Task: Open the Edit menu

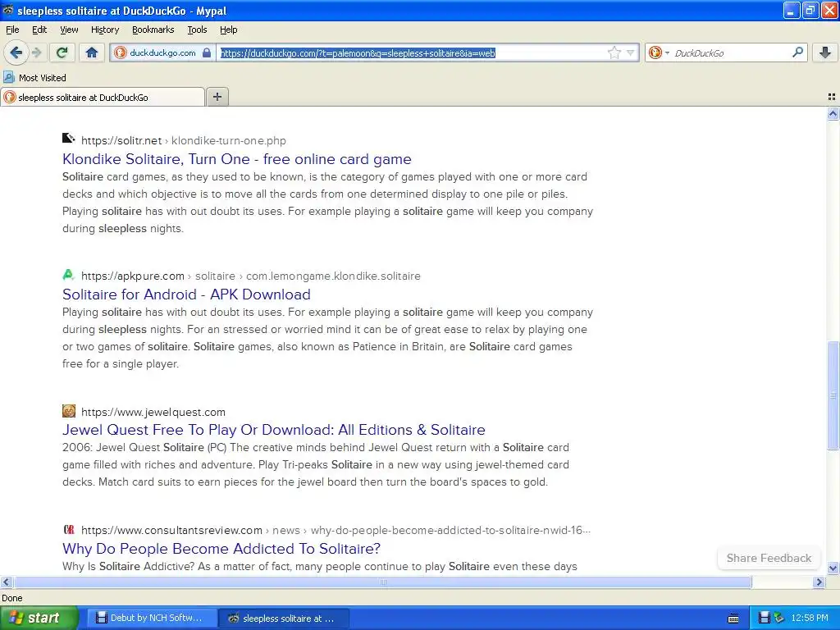Action: pyautogui.click(x=39, y=30)
